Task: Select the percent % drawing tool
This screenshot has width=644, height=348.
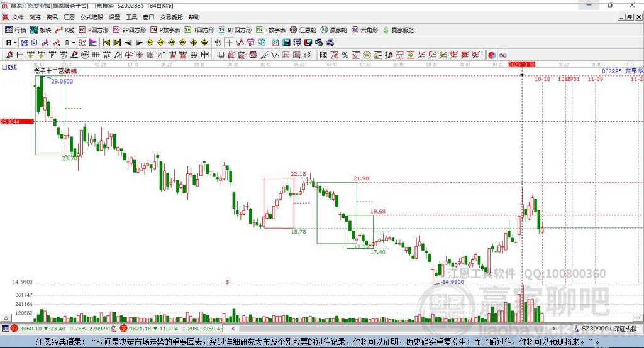Action: coord(345,55)
